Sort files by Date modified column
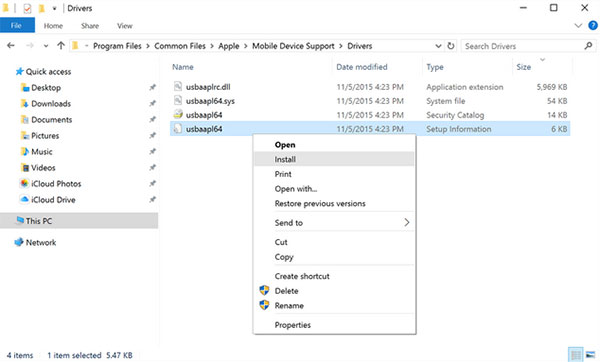The image size is (600, 362). tap(362, 67)
